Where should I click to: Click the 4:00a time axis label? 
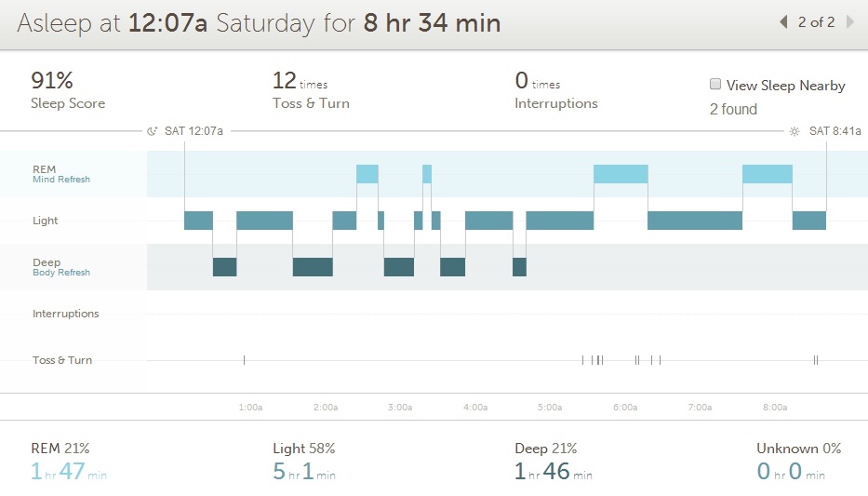click(x=474, y=408)
